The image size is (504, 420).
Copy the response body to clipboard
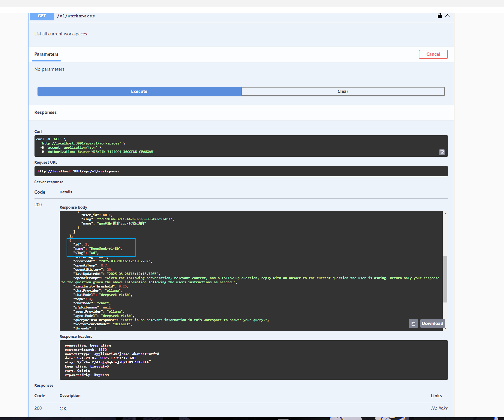pyautogui.click(x=413, y=323)
